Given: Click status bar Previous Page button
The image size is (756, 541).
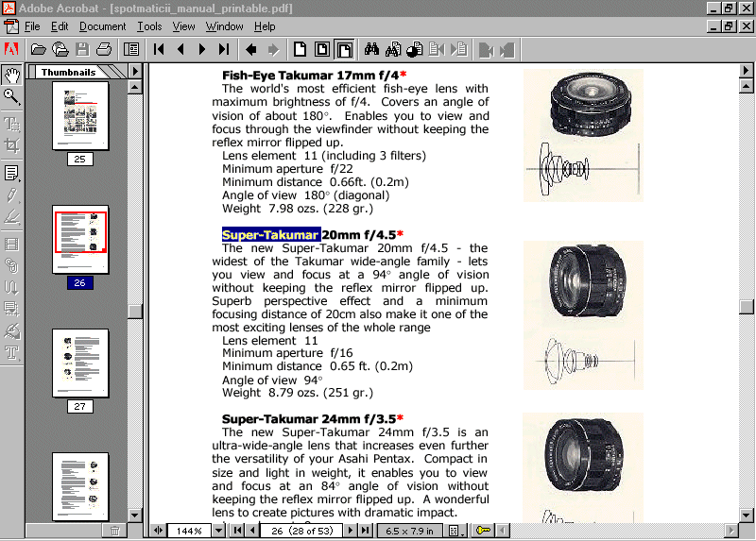Looking at the screenshot, I should (252, 531).
